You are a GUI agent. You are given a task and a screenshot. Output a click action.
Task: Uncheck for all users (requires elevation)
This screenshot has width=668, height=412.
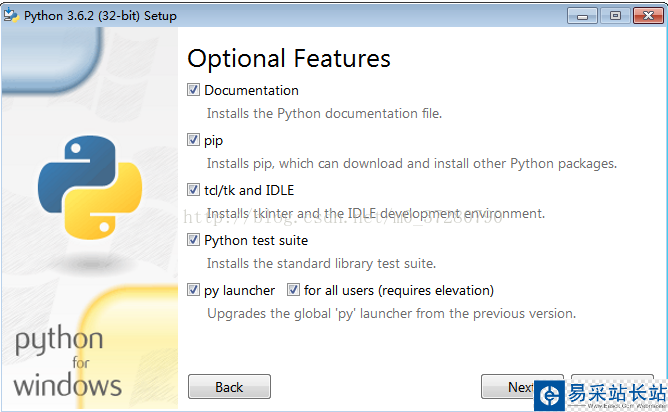(294, 290)
